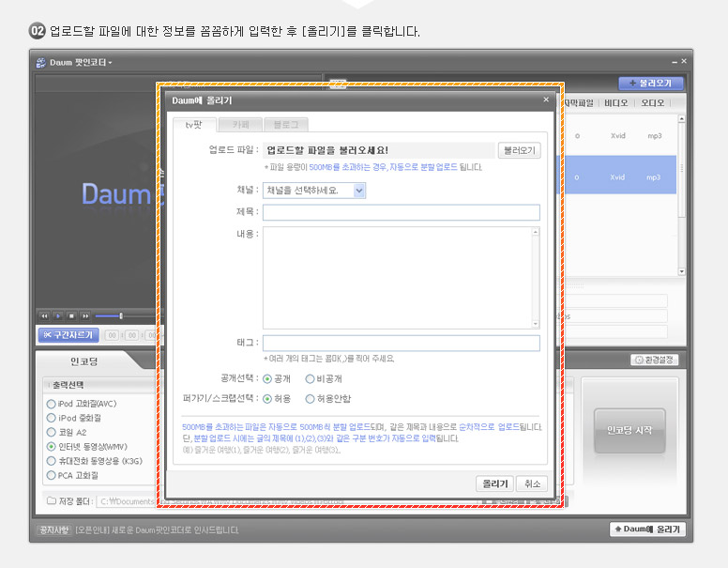Click the 오디오 column header

pos(652,102)
